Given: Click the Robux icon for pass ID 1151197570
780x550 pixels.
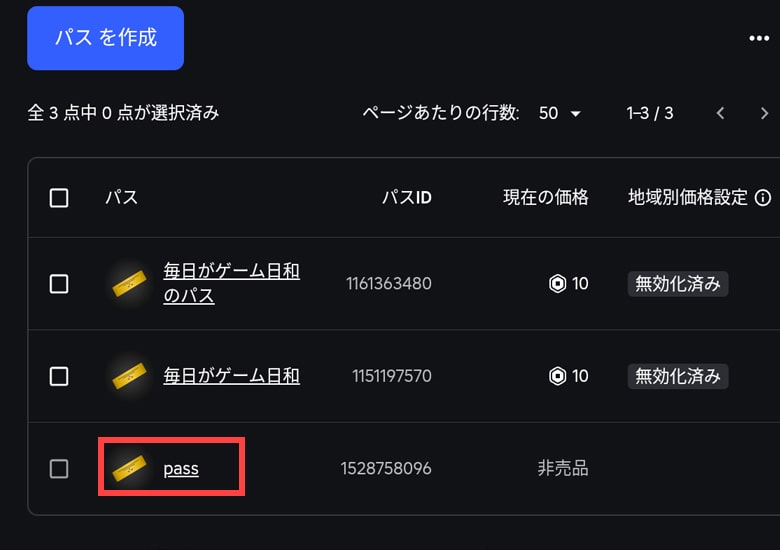Looking at the screenshot, I should pos(557,376).
